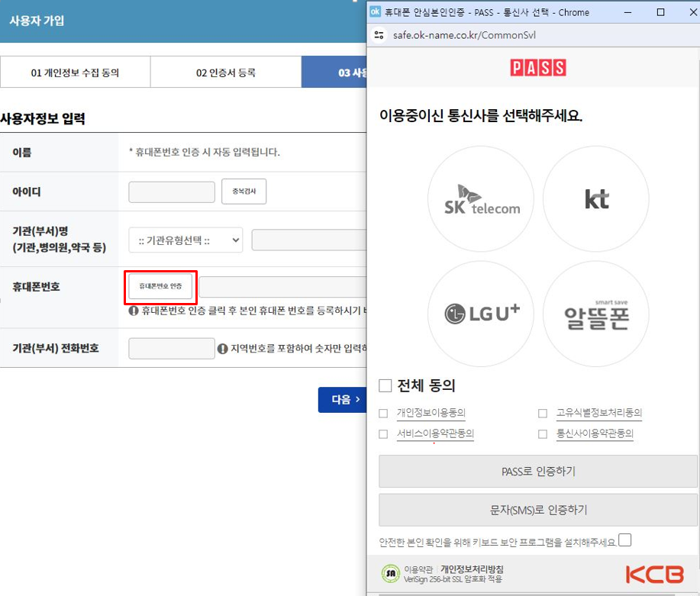Screen dimensions: 700x596
Task: Go to step 01 개인정보 수집 동의
Action: [x=75, y=72]
